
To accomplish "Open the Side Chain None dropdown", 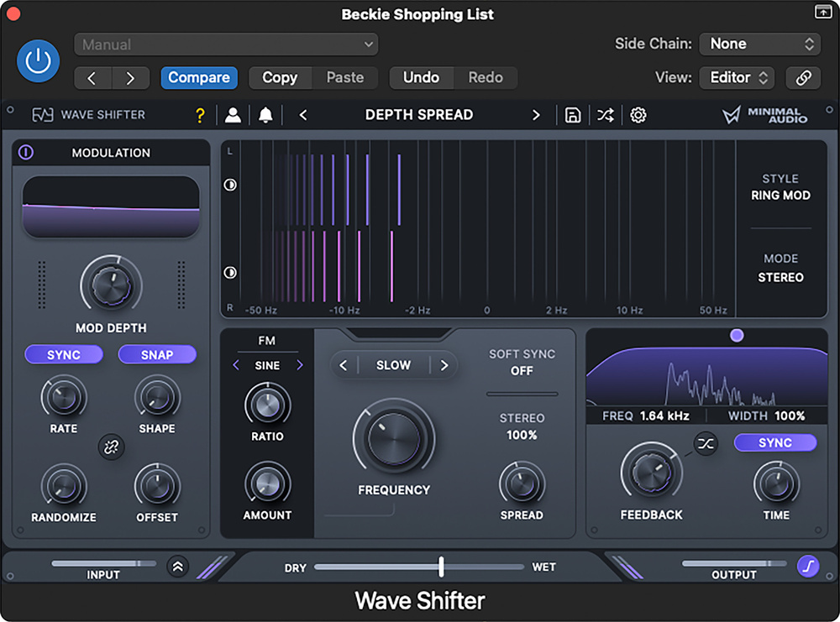I will point(759,44).
